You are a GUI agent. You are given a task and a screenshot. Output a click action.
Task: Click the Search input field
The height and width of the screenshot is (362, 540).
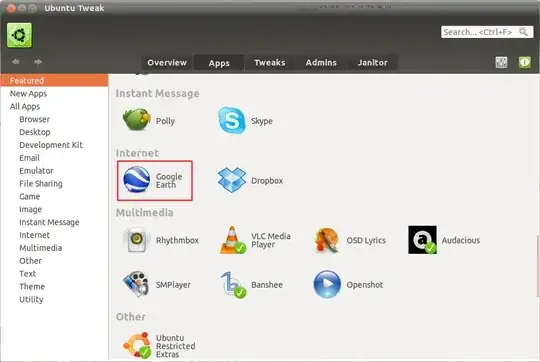[x=487, y=32]
